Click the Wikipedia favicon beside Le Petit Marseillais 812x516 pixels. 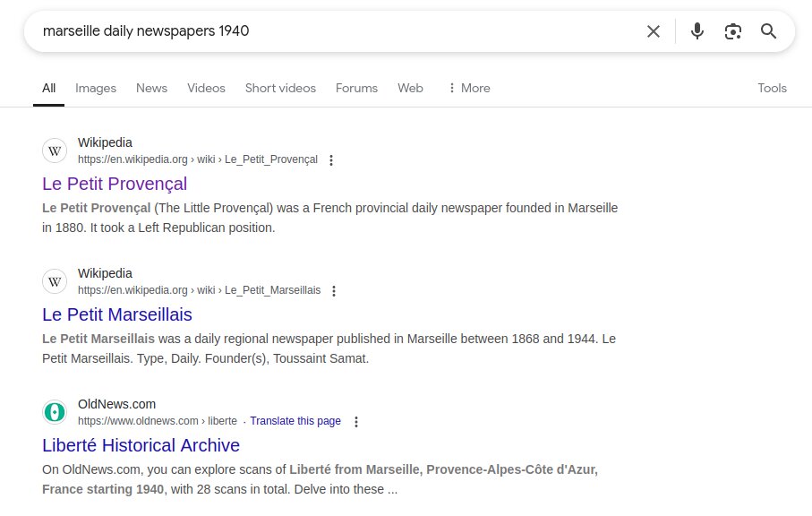pyautogui.click(x=55, y=281)
